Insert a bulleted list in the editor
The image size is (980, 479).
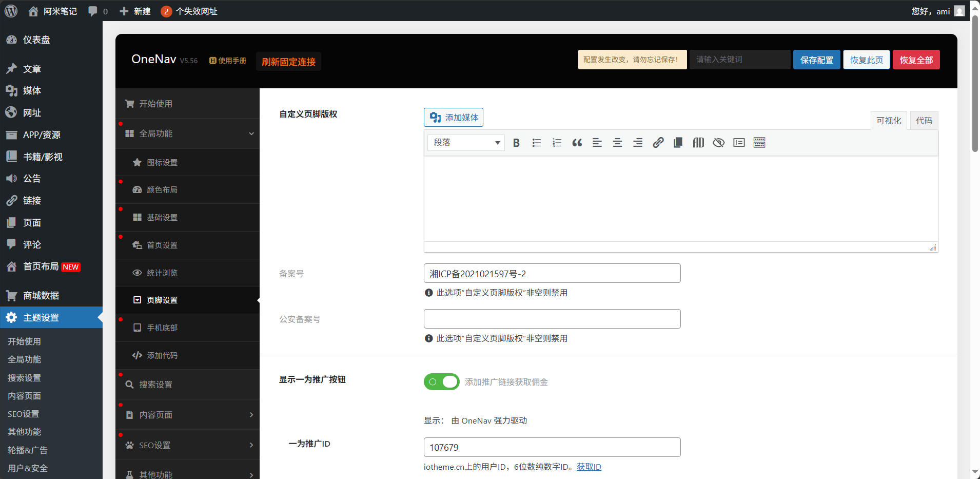click(x=536, y=143)
